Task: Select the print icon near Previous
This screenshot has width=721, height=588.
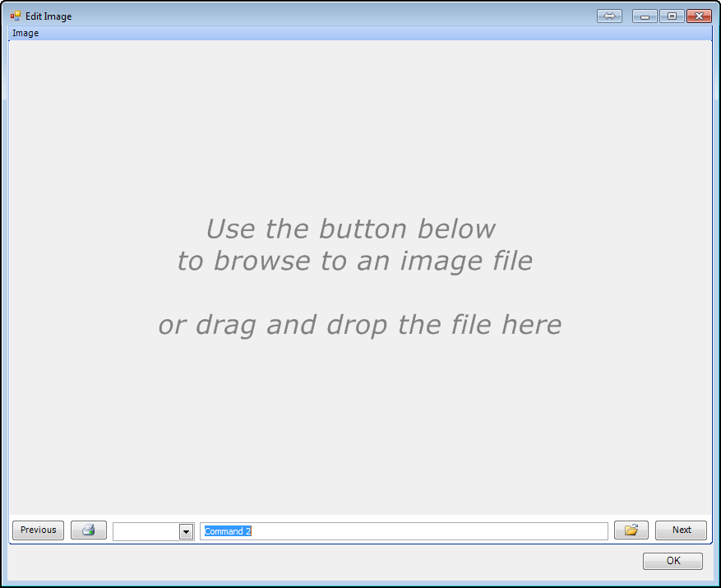Action: pyautogui.click(x=88, y=530)
